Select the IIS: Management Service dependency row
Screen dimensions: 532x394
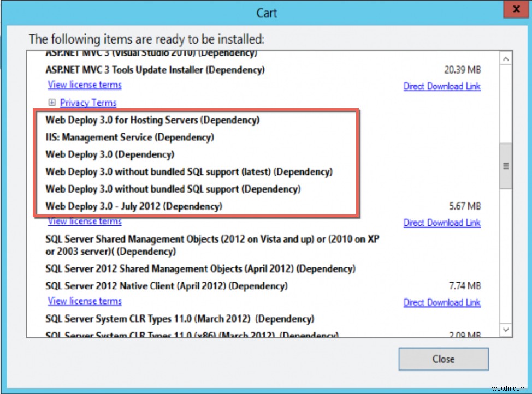[130, 138]
